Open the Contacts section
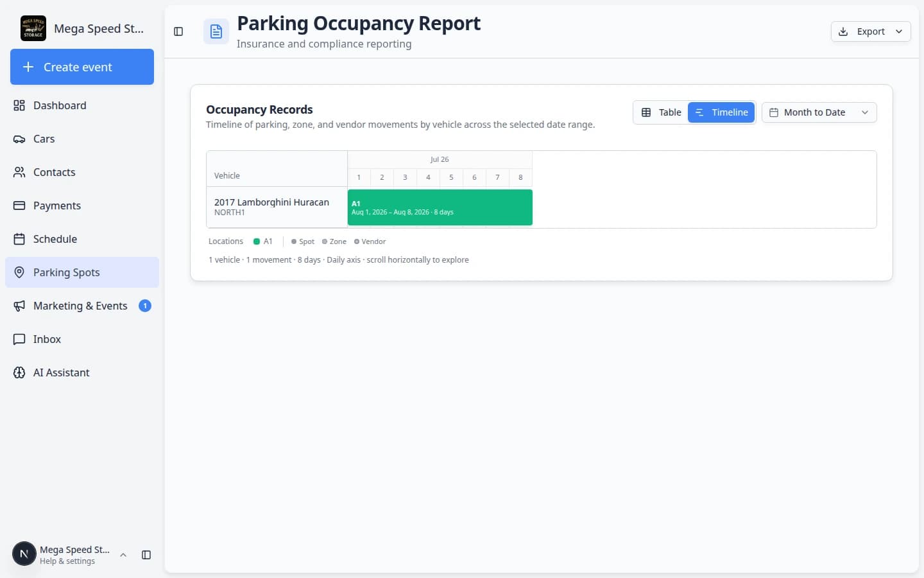Viewport: 924px width, 578px height. pos(82,172)
